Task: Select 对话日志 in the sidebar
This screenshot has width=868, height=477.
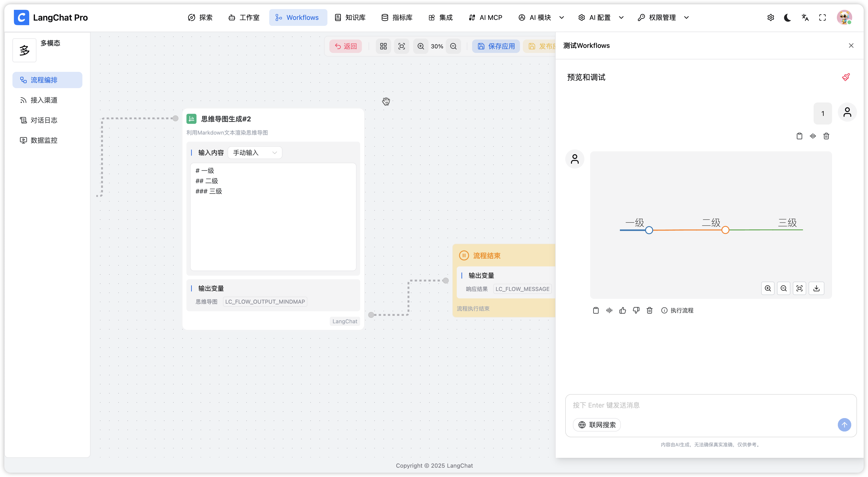Action: pyautogui.click(x=44, y=120)
